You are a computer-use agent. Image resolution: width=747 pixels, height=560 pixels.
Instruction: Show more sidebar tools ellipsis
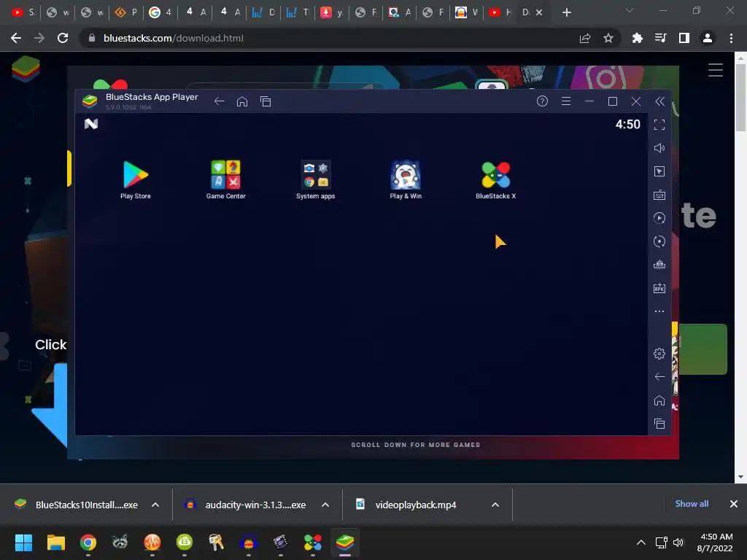tap(659, 311)
